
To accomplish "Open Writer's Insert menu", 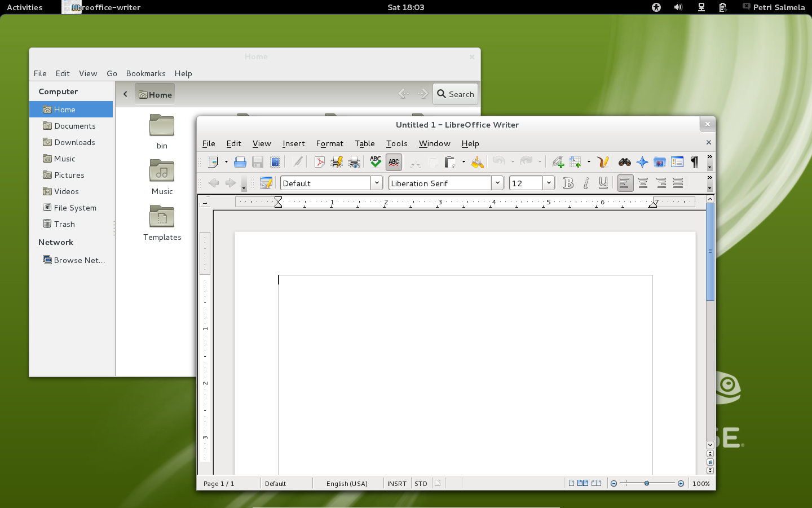I will (x=293, y=143).
